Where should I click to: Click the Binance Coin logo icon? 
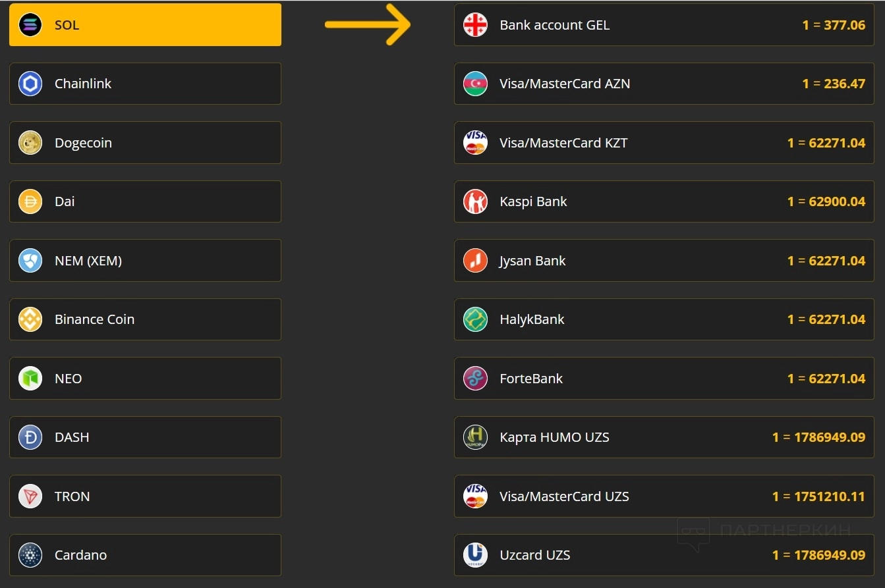30,319
